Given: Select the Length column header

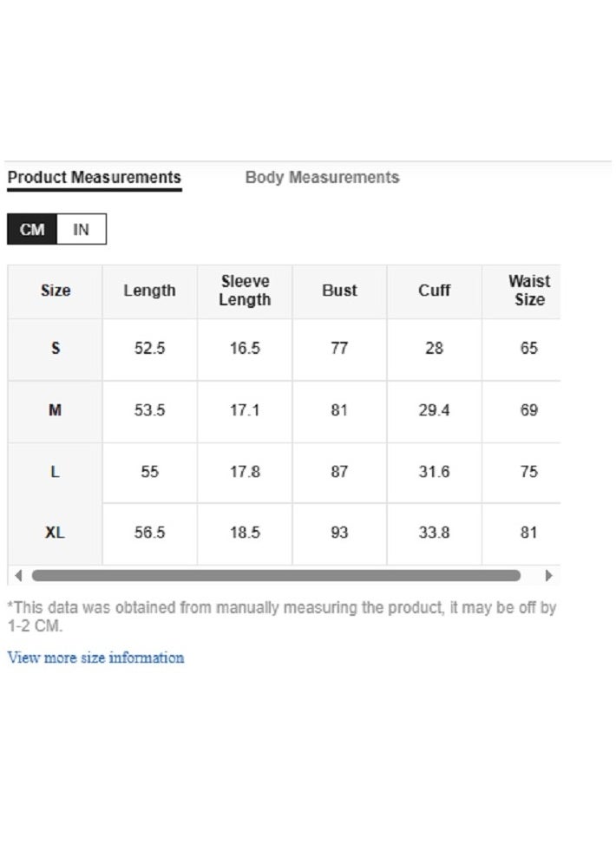Looking at the screenshot, I should (150, 291).
